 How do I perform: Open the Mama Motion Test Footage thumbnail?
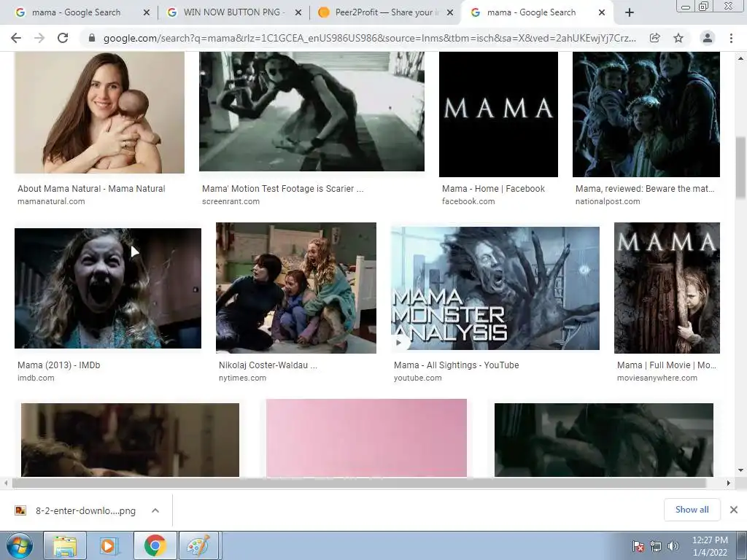311,112
